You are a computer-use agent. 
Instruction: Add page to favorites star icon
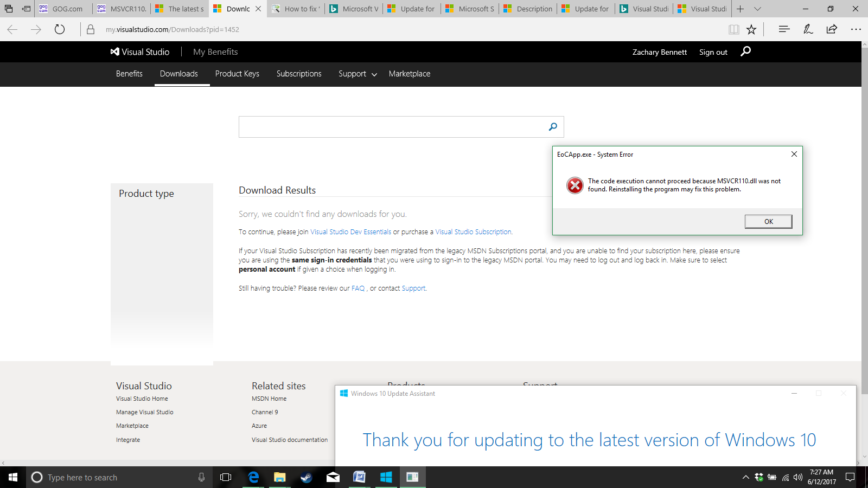coord(751,29)
